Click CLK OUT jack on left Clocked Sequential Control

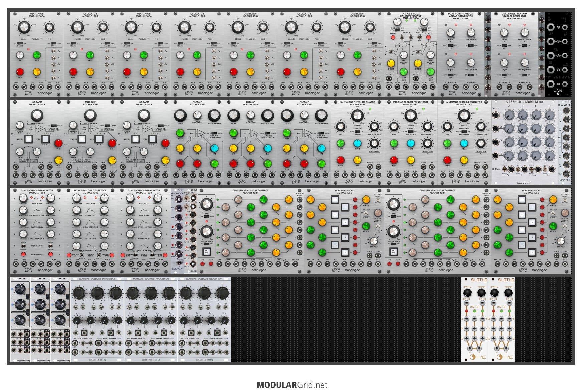click(x=295, y=264)
